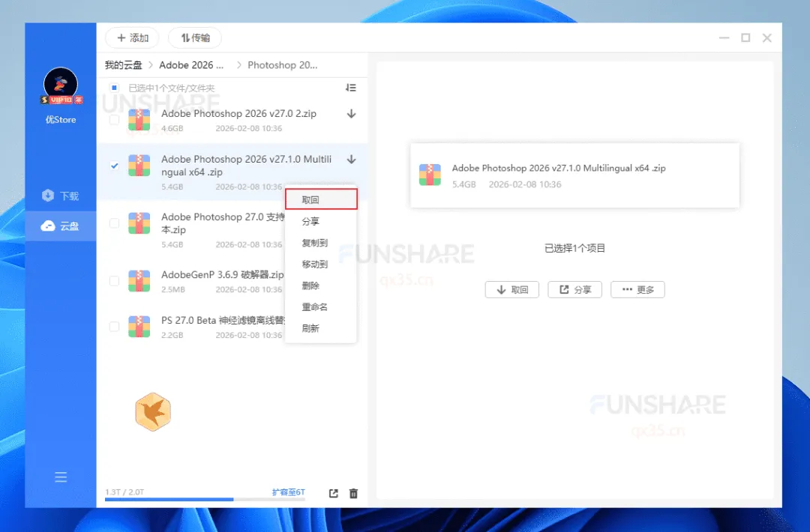Choose 删除 in the context menu

[x=321, y=285]
